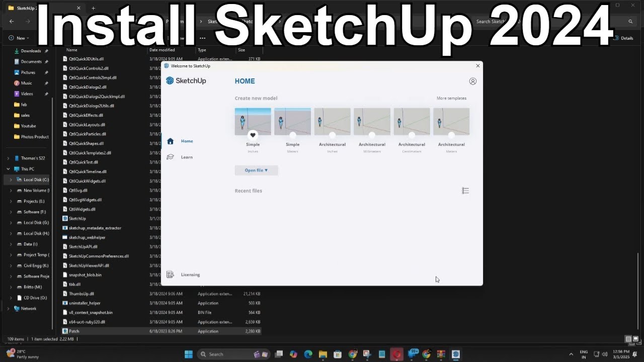Set Simple Meters template as default
This screenshot has width=644, height=362.
point(293,135)
